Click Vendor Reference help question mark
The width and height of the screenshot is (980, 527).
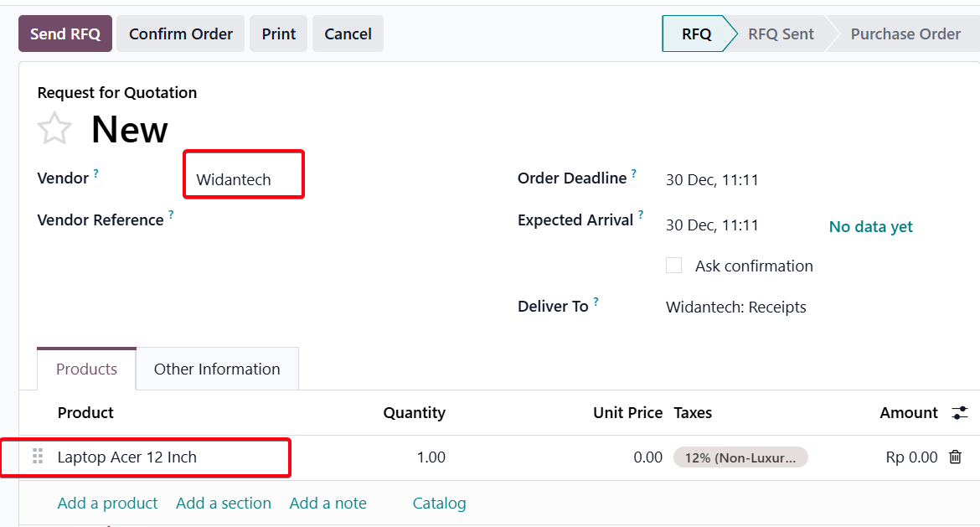(x=171, y=216)
